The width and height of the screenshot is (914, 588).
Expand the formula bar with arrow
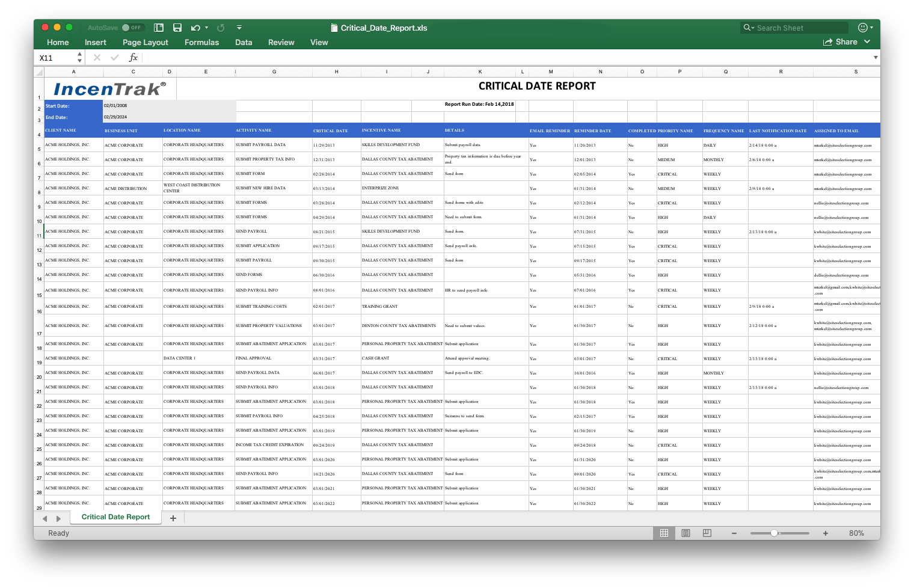[876, 58]
